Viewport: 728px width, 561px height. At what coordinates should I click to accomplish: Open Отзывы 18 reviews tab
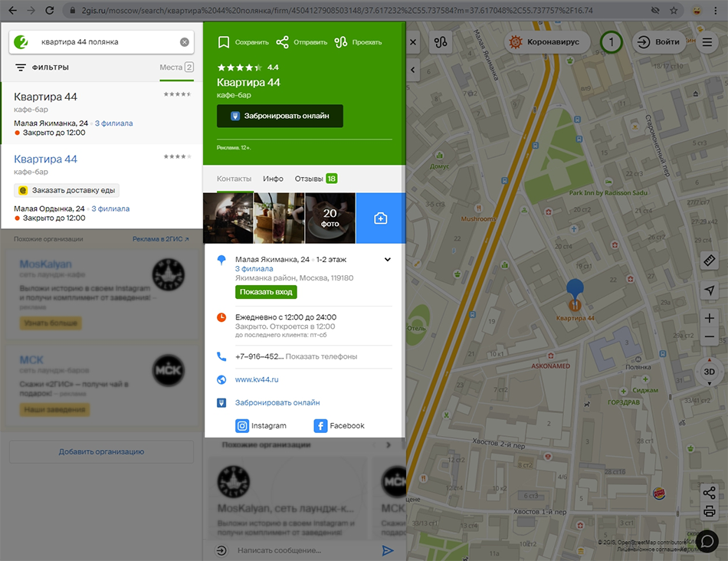click(316, 179)
